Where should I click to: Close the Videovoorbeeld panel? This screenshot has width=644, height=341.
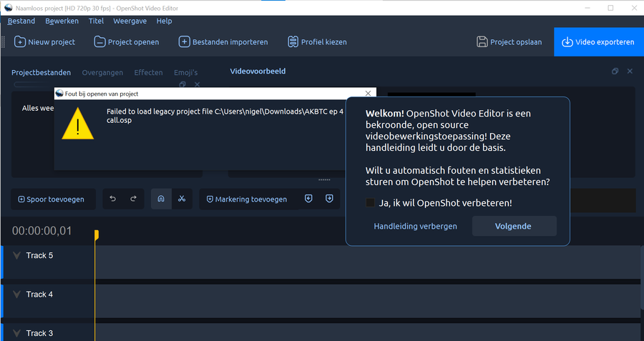coord(630,71)
